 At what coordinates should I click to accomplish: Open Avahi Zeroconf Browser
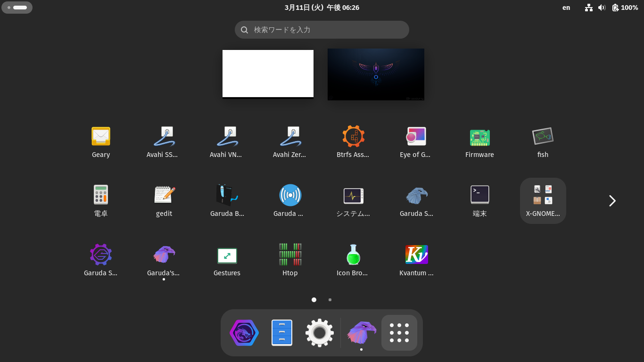click(x=290, y=142)
